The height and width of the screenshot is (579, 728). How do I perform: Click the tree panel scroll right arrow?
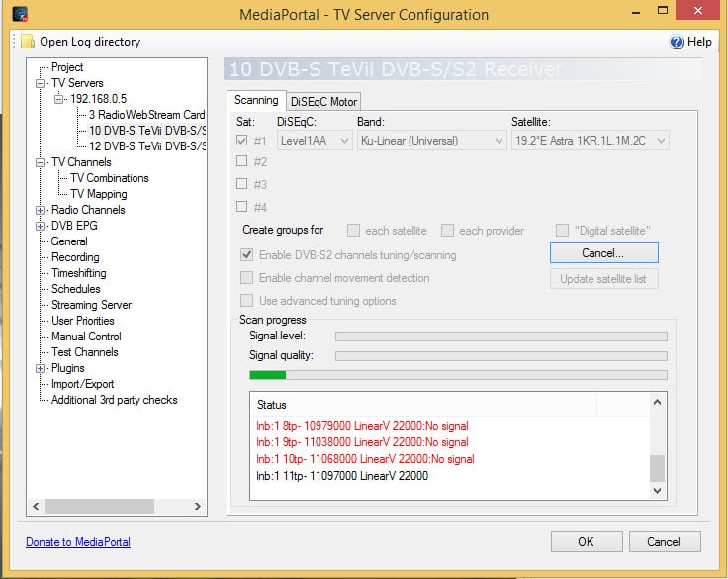197,506
